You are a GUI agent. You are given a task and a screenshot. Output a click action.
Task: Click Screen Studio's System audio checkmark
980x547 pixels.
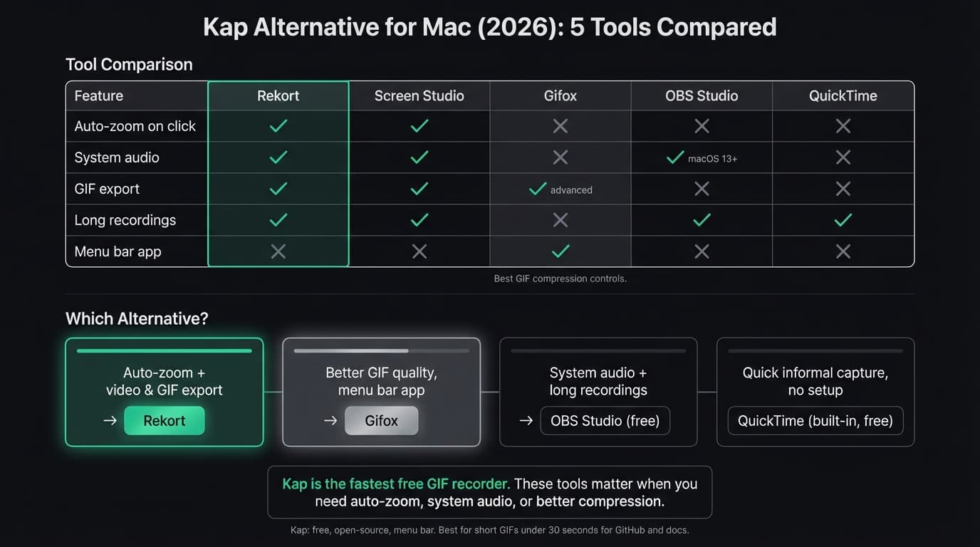click(x=419, y=157)
